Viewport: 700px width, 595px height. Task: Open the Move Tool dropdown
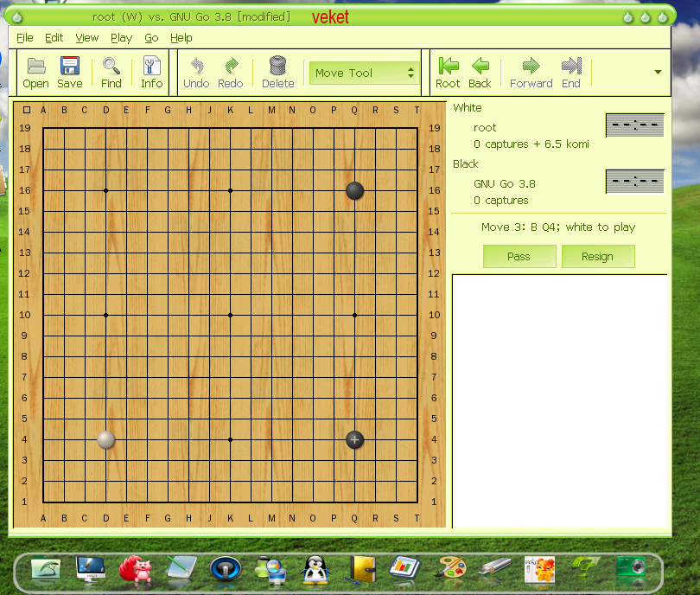(x=365, y=73)
